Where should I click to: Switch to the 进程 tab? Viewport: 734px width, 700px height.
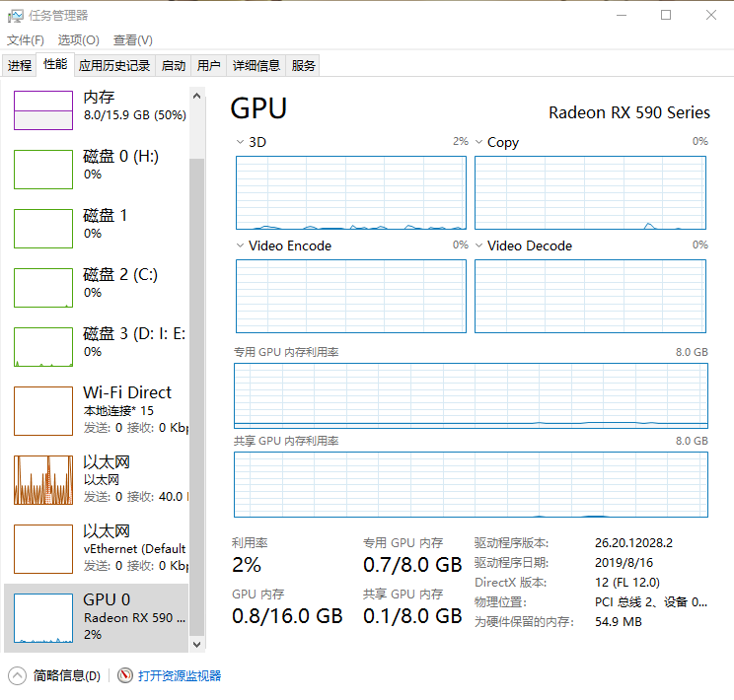tap(20, 65)
